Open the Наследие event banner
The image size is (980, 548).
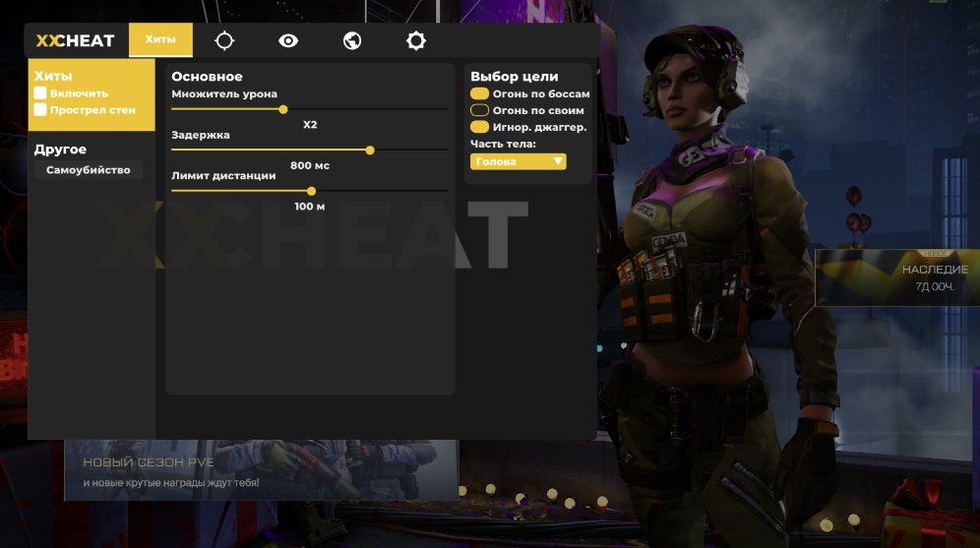click(x=897, y=277)
